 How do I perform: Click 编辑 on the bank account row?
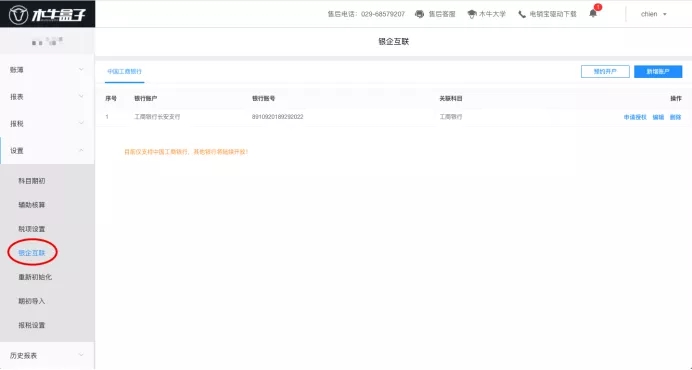(x=658, y=117)
